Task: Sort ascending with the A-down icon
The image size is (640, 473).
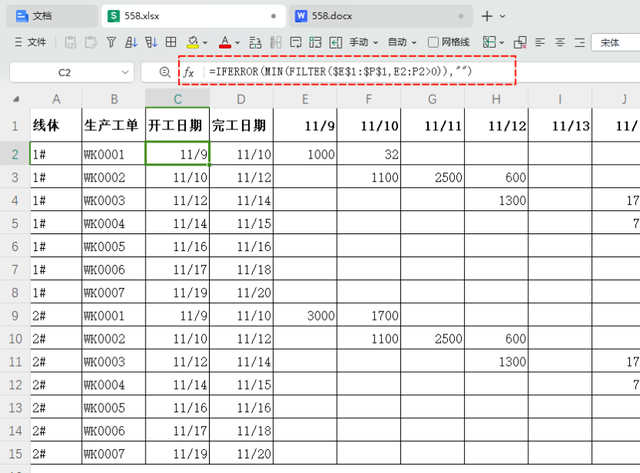Action: coord(131,42)
